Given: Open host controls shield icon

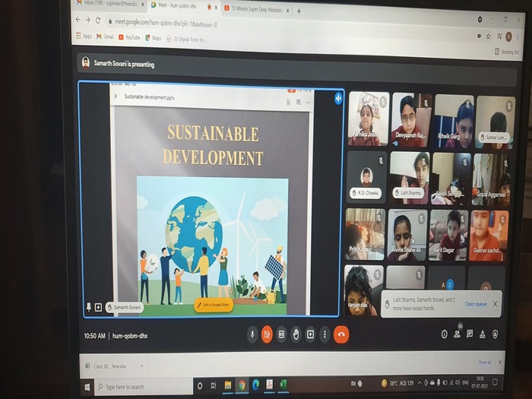Looking at the screenshot, I should point(495,334).
